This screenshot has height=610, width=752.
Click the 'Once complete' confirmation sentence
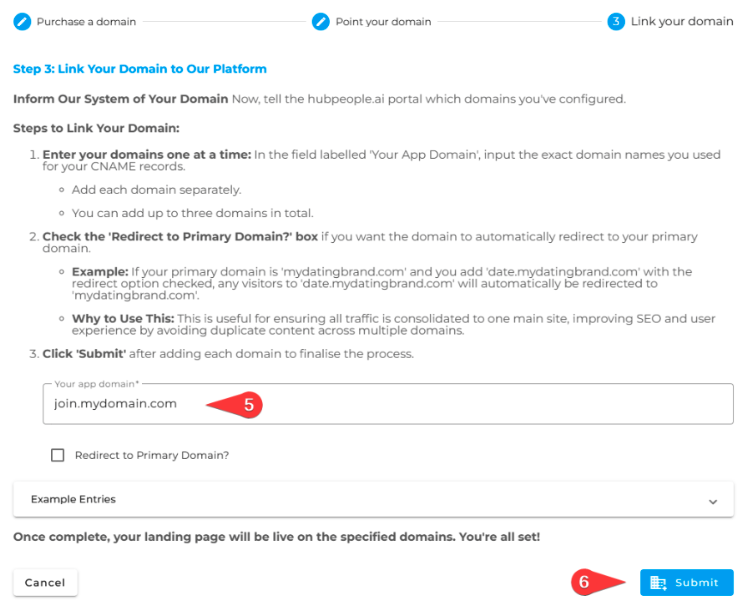(x=276, y=537)
